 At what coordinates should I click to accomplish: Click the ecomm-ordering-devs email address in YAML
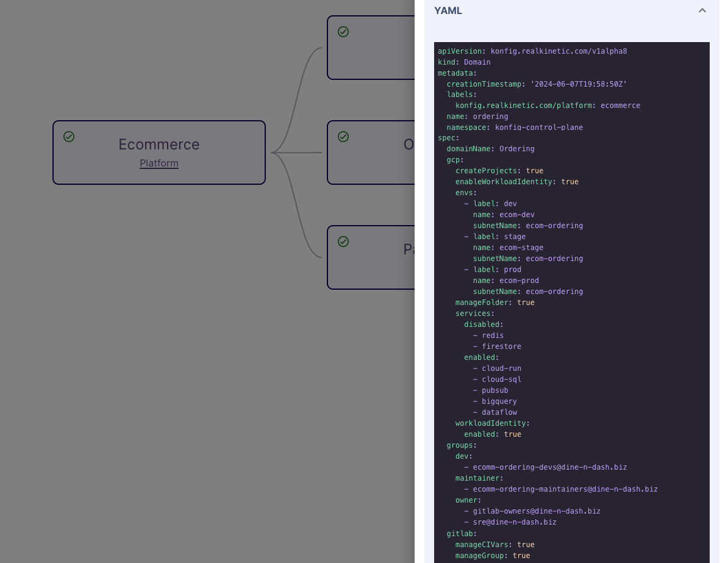(x=549, y=467)
